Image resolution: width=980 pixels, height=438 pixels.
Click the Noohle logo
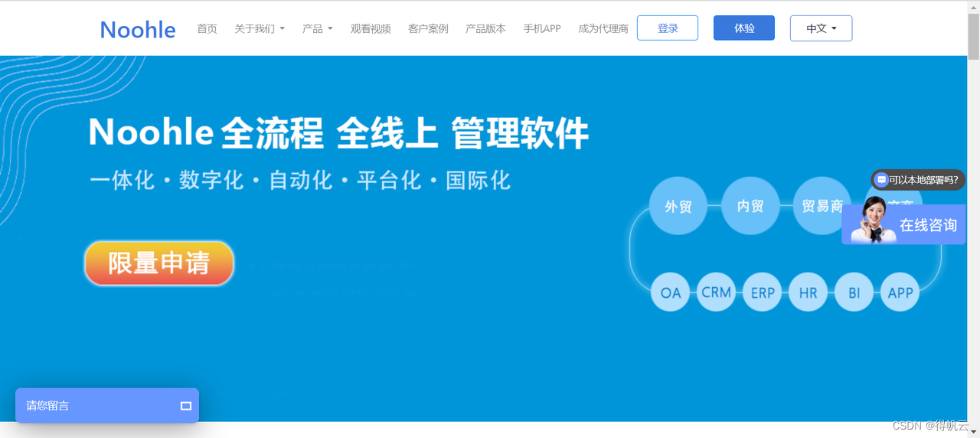point(138,29)
